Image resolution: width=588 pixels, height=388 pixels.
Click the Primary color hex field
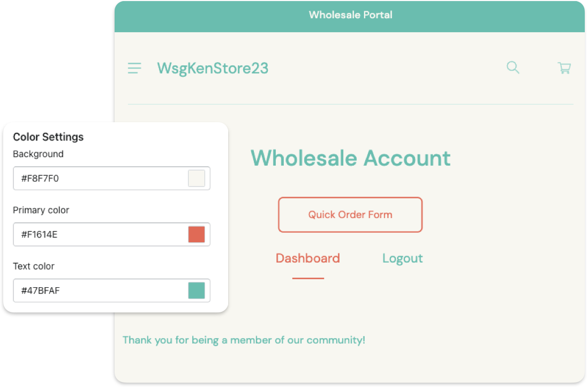point(111,235)
